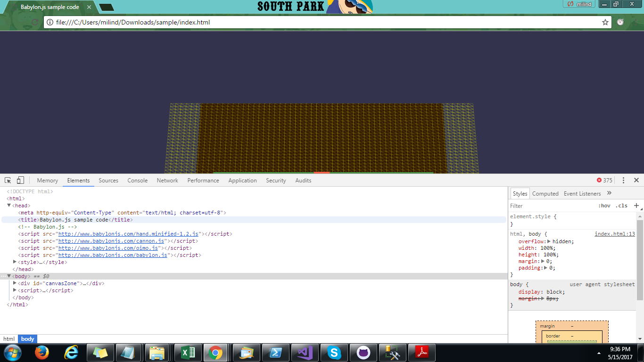Image resolution: width=644 pixels, height=362 pixels.
Task: Open oimo.js script link
Action: 108,248
